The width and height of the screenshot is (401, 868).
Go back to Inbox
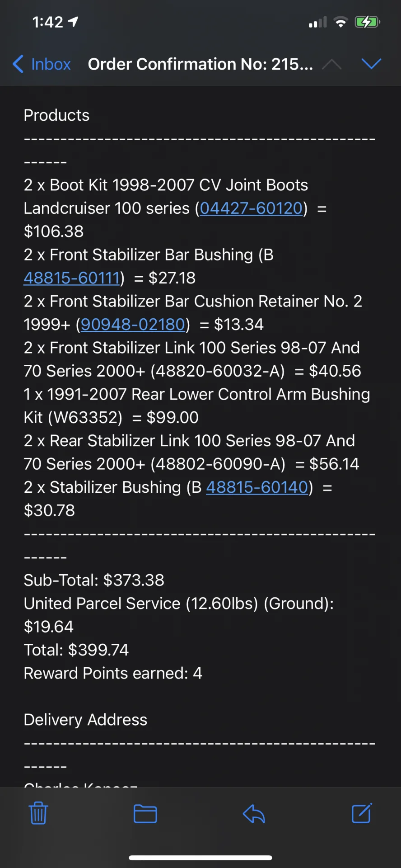42,64
